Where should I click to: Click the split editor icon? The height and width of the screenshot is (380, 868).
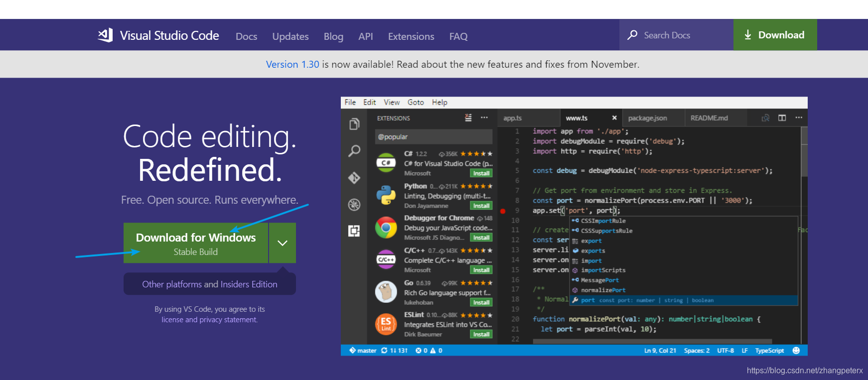782,118
